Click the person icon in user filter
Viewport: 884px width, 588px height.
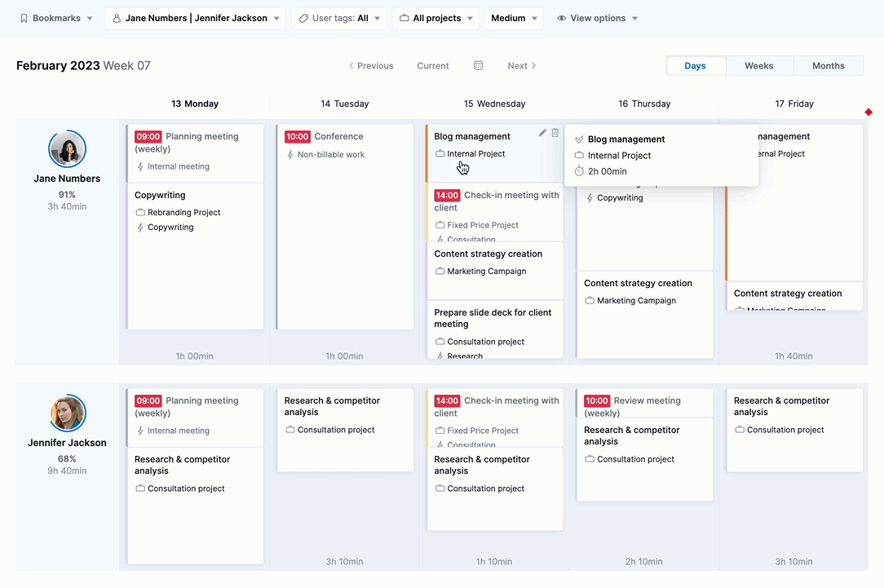coord(117,19)
